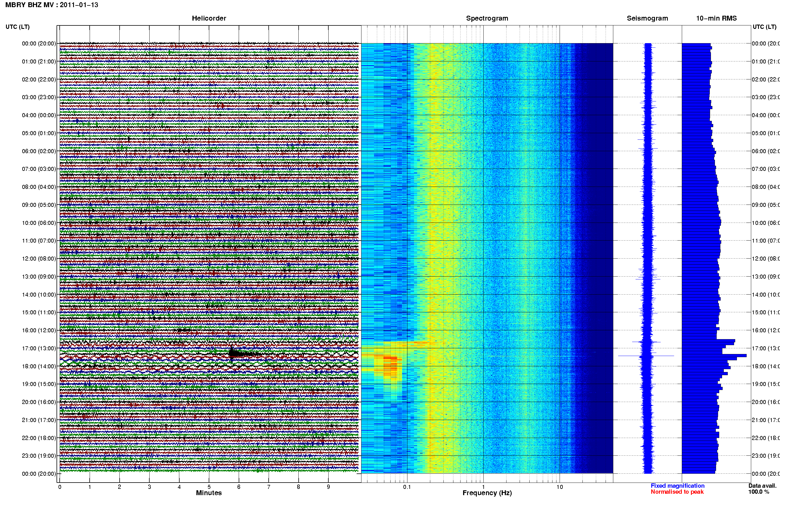The image size is (812, 508).
Task: Click the left time label '08:00 (04:00)'
Action: point(39,187)
